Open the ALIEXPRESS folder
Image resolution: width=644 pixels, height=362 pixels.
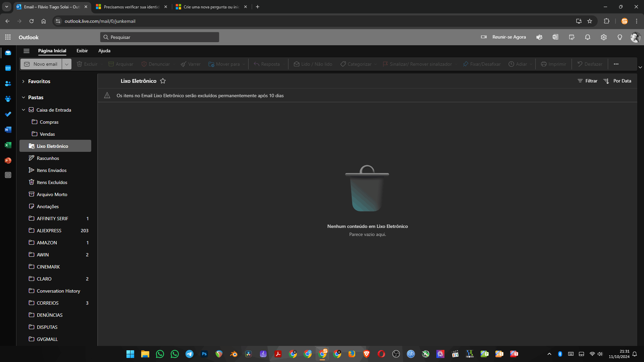pyautogui.click(x=49, y=231)
